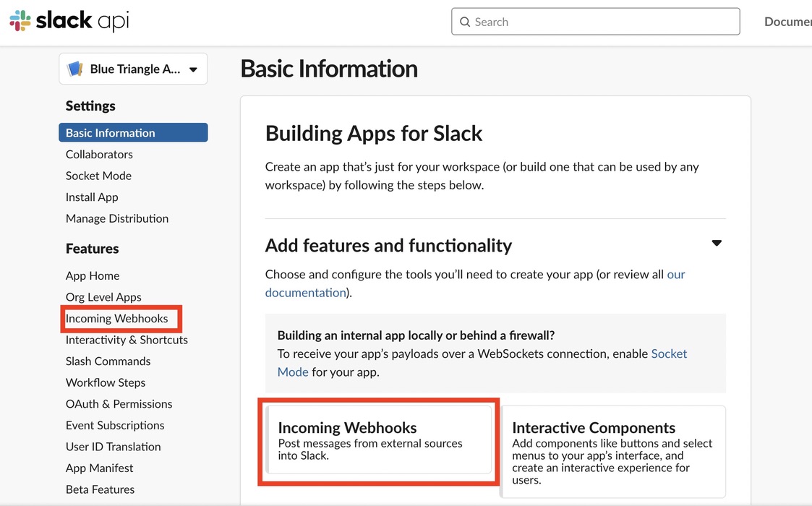812x506 pixels.
Task: Go to Beta Features
Action: [100, 489]
